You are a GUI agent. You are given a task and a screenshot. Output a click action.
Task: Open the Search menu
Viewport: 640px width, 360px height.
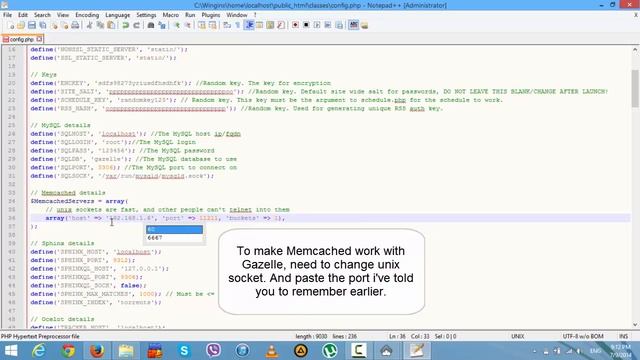42,15
